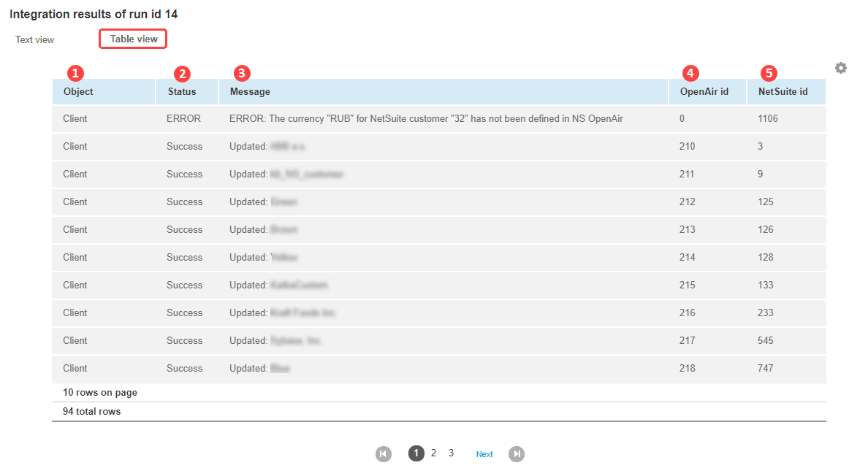868x468 pixels.
Task: Sort by Message column header
Action: pyautogui.click(x=443, y=92)
